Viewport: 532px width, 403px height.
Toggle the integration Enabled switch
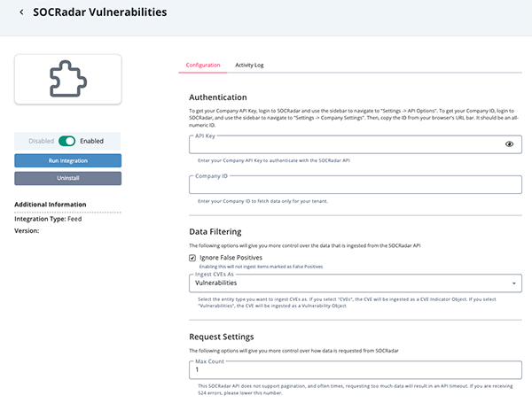tap(66, 140)
